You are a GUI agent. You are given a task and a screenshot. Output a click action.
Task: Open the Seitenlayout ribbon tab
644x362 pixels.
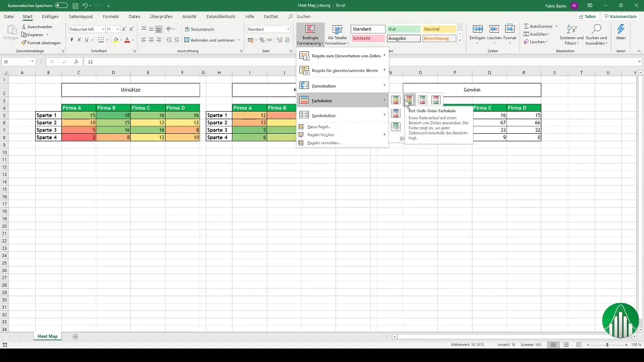[80, 17]
